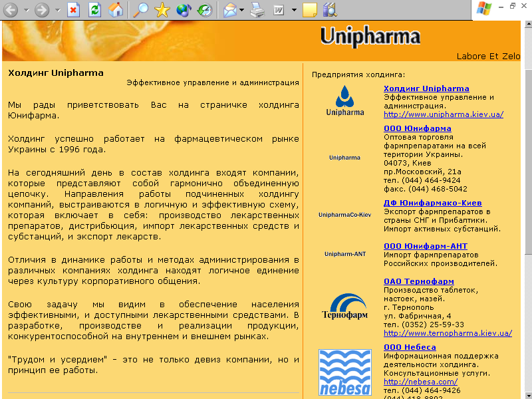532x399 pixels.
Task: Open the Back button history dropdown
Action: click(x=26, y=10)
